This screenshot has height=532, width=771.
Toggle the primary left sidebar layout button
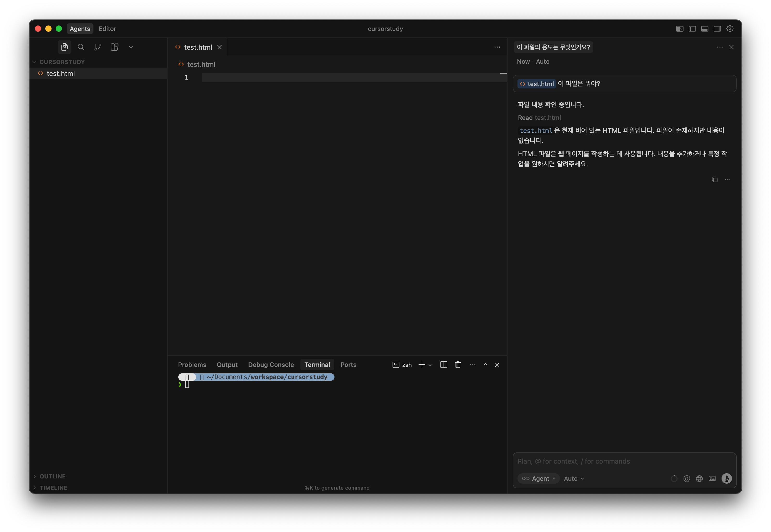coord(692,29)
